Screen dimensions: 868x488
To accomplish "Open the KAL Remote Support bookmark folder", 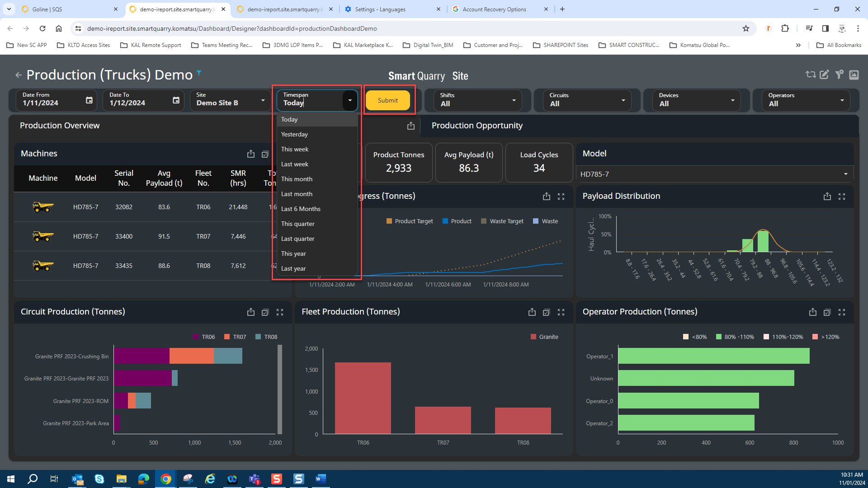I will pyautogui.click(x=151, y=45).
